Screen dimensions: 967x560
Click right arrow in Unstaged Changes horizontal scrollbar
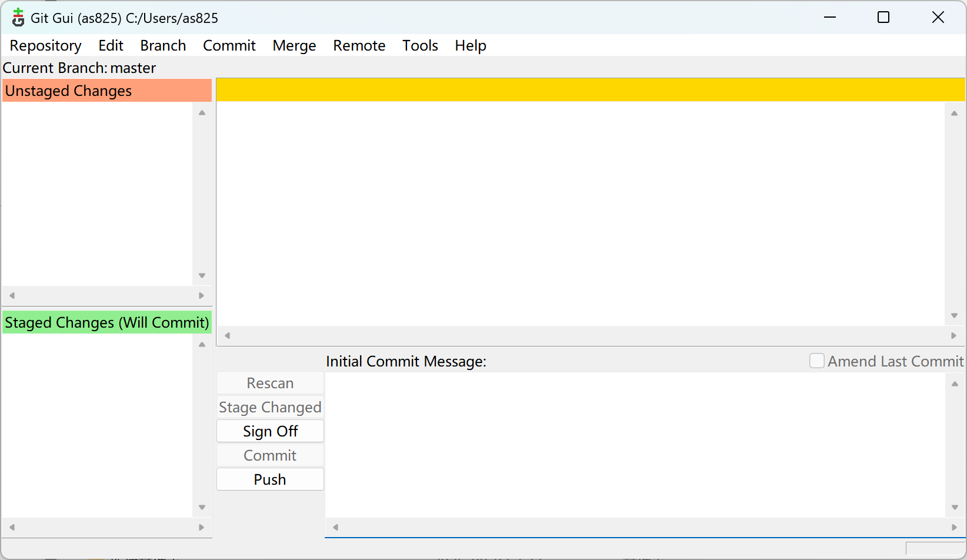(201, 295)
